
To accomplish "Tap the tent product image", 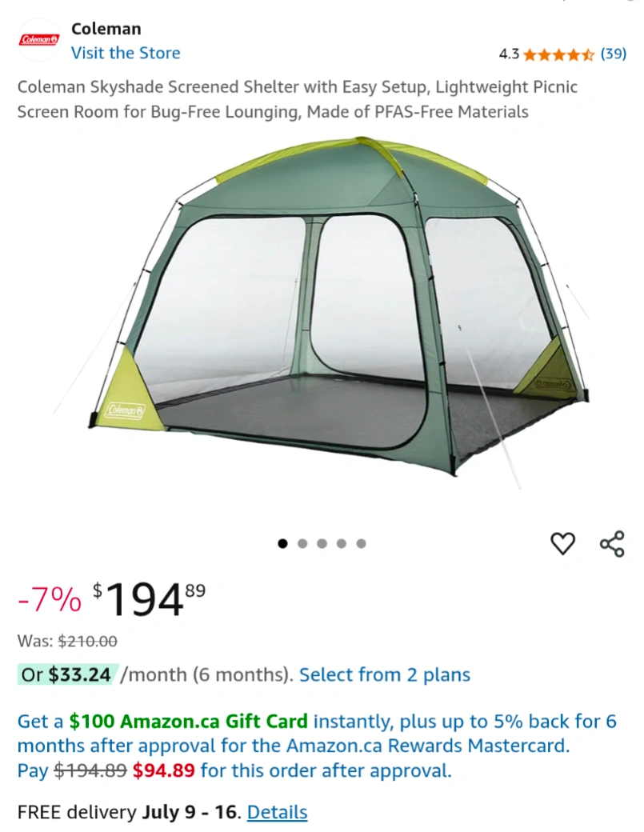I will (x=338, y=313).
